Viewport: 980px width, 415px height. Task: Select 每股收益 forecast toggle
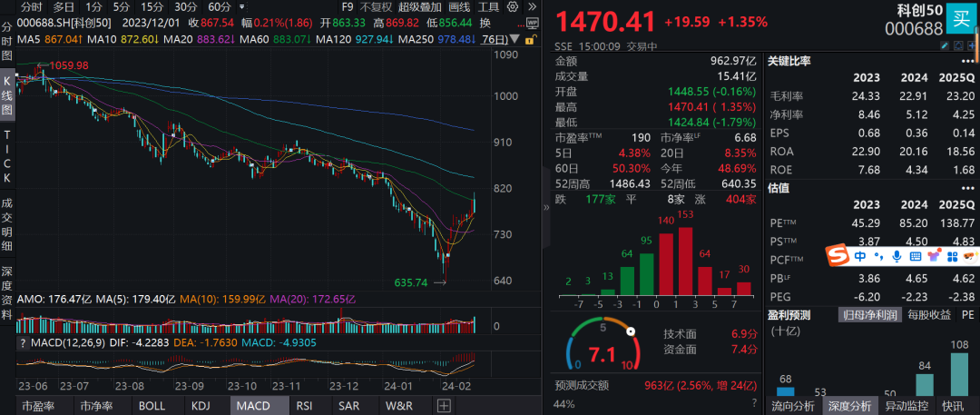coord(929,315)
